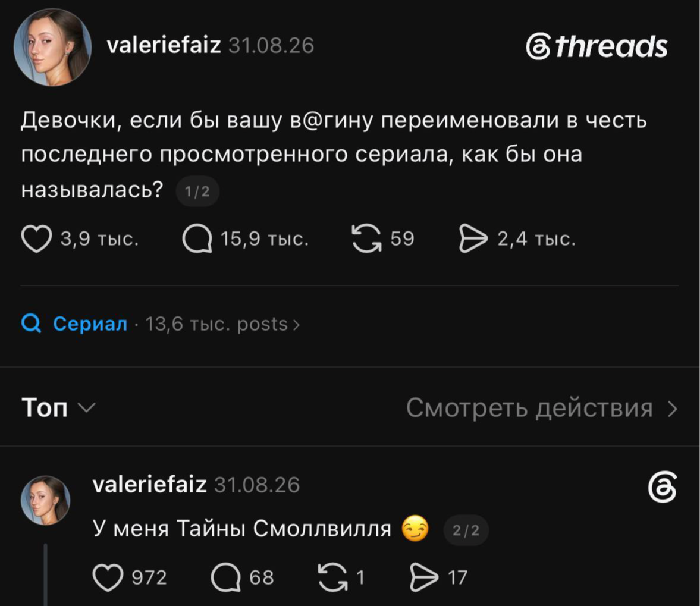Open valeriefaiz profile from main post username
The height and width of the screenshot is (606, 700).
tap(164, 45)
